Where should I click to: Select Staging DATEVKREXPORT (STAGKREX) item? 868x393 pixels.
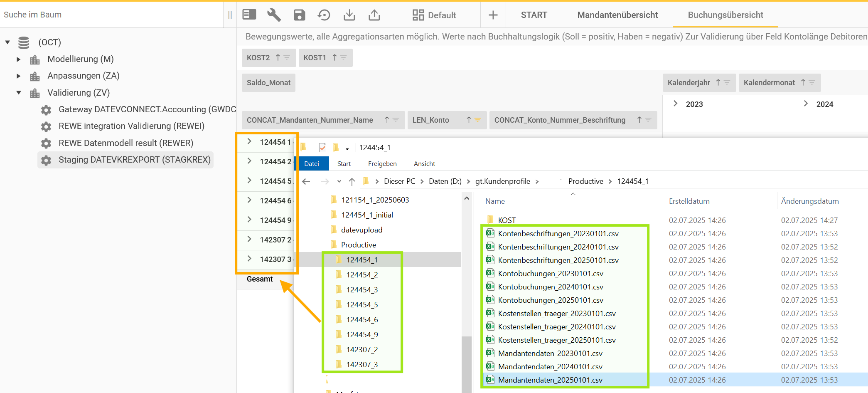click(x=134, y=160)
